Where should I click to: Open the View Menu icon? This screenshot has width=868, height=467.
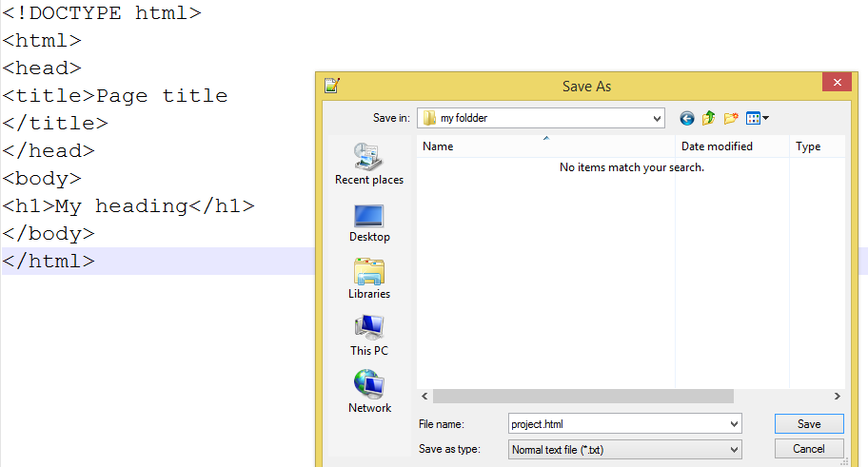click(758, 118)
